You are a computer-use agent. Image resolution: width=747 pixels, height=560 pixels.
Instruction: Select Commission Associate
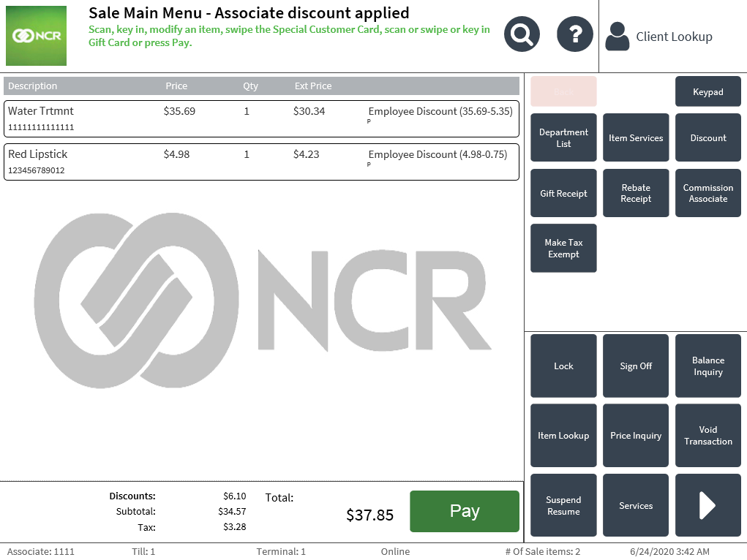(708, 193)
